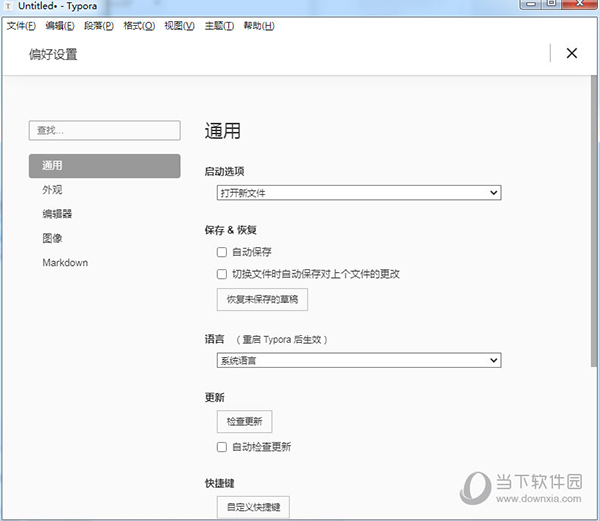The height and width of the screenshot is (521, 600).
Task: Expand the 语言 dropdown showing 系统语言
Action: [359, 360]
